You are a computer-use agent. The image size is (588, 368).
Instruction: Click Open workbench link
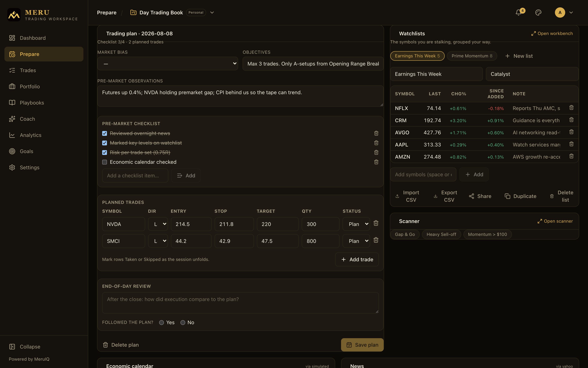coord(552,33)
